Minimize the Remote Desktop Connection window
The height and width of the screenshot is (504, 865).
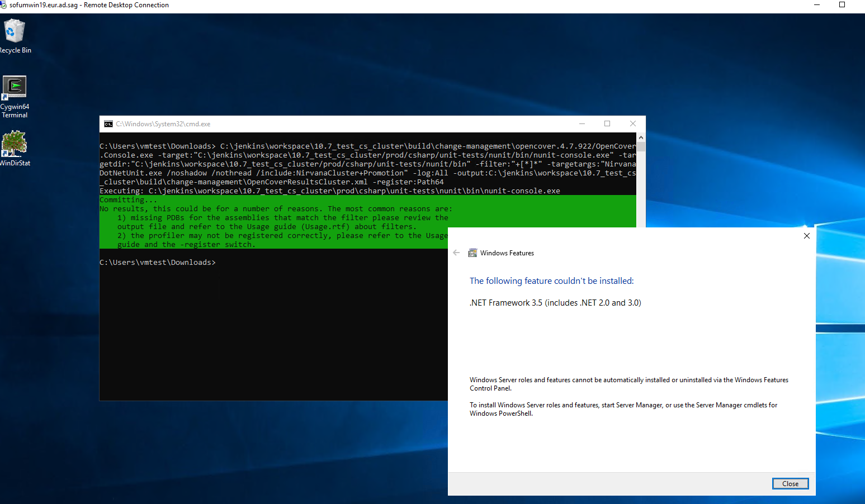click(817, 5)
